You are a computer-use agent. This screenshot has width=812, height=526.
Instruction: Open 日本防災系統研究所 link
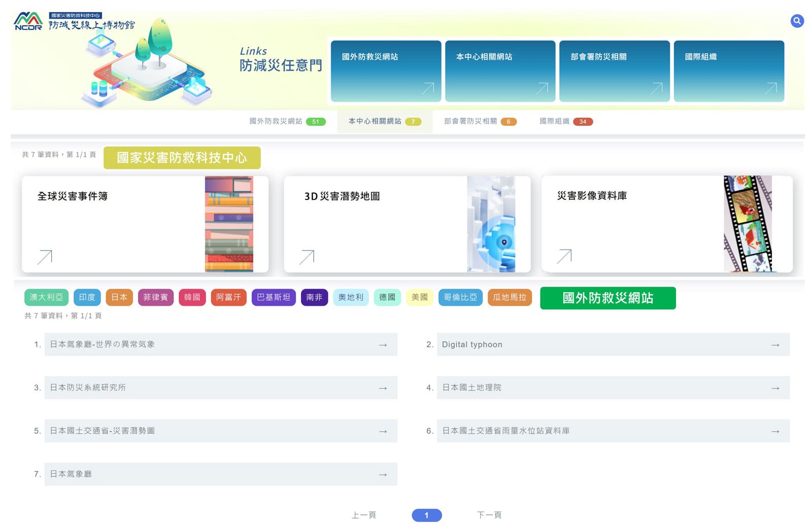pos(220,388)
